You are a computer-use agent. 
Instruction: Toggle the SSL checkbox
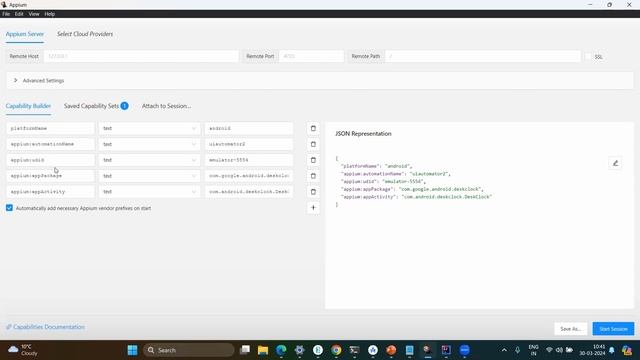[x=588, y=57]
